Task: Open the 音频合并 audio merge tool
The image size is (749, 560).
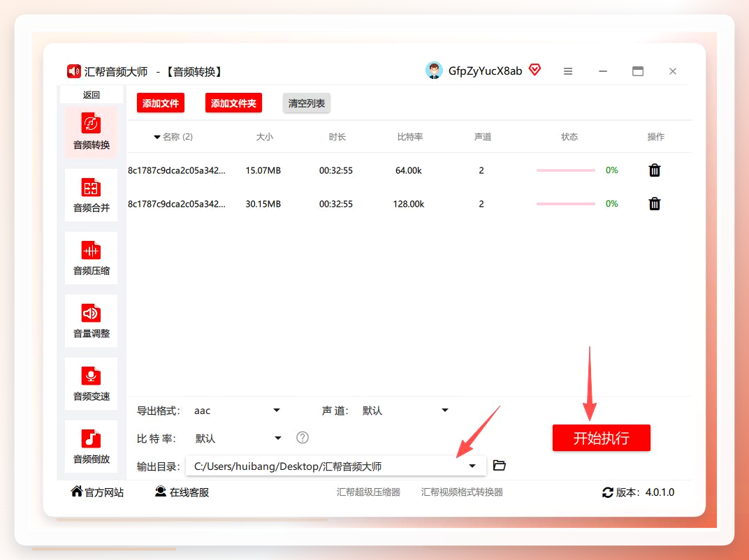Action: (x=92, y=195)
